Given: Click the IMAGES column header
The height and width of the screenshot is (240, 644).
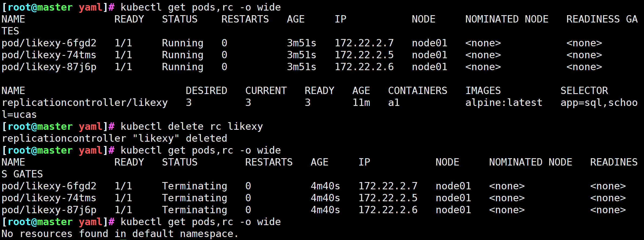Looking at the screenshot, I should click(483, 91).
